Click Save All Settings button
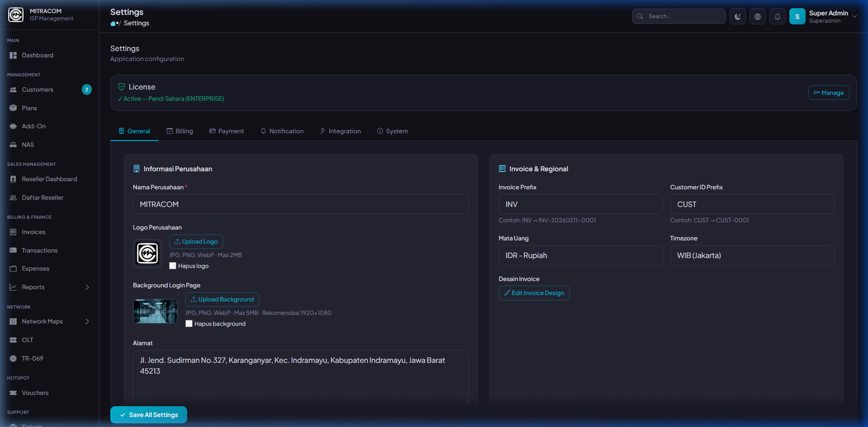Viewport: 868px width, 427px height. 149,415
